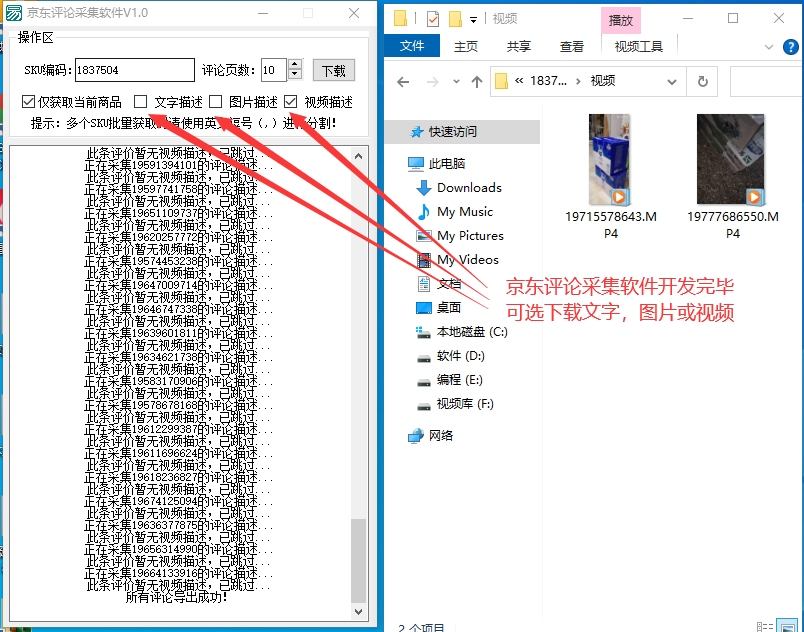Switch to the 查看 ribbon tab

(x=572, y=47)
